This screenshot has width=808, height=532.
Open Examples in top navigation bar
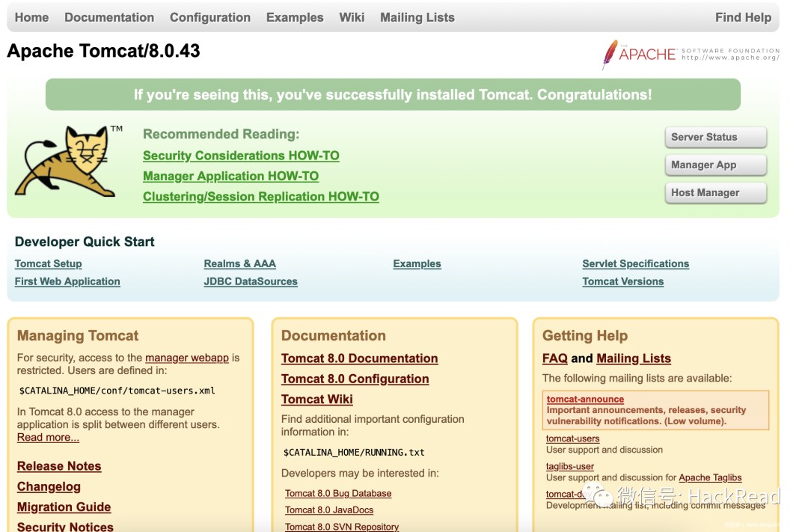point(295,17)
